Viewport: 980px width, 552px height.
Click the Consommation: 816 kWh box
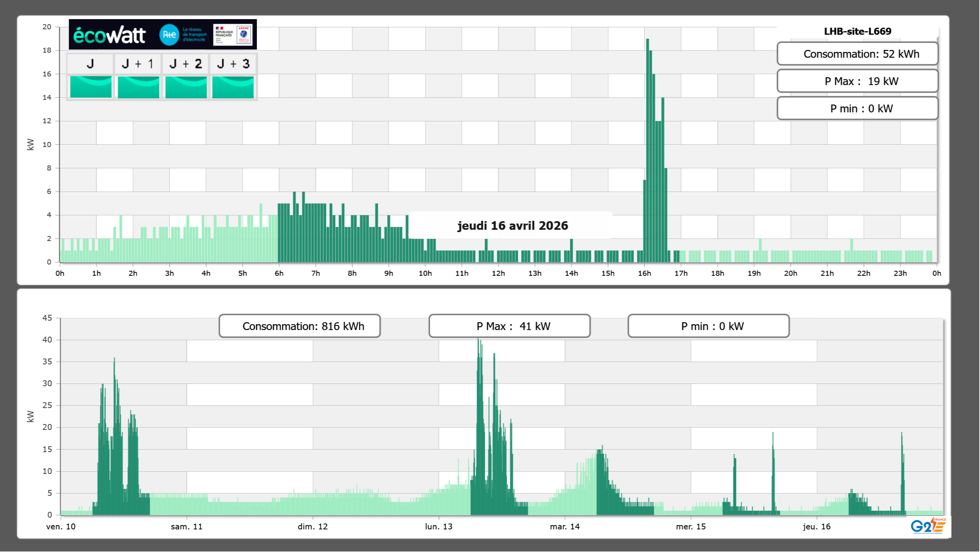(299, 326)
